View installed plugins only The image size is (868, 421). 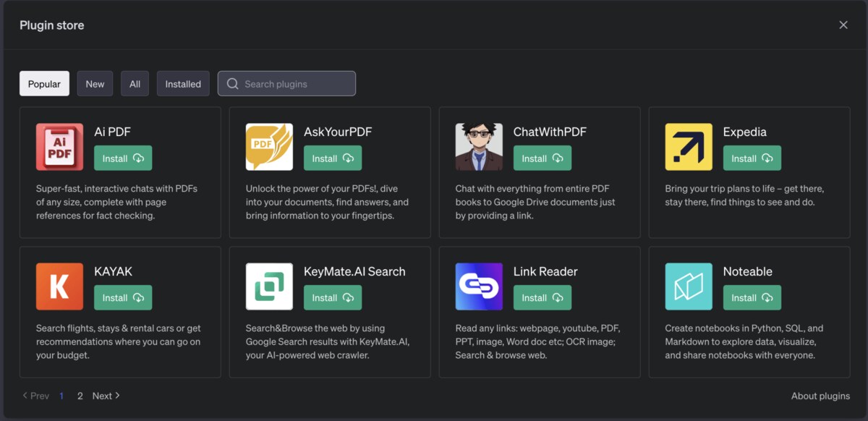[183, 83]
